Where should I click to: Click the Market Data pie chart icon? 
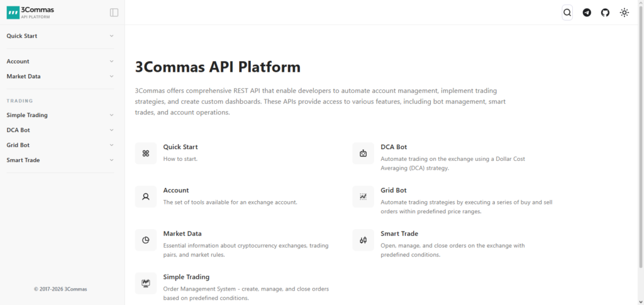tap(146, 240)
